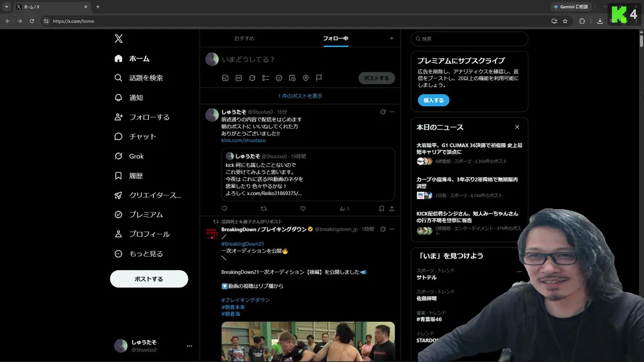Open the kick.com/shuutaso link
Screen dimensions: 644x362
244,140
